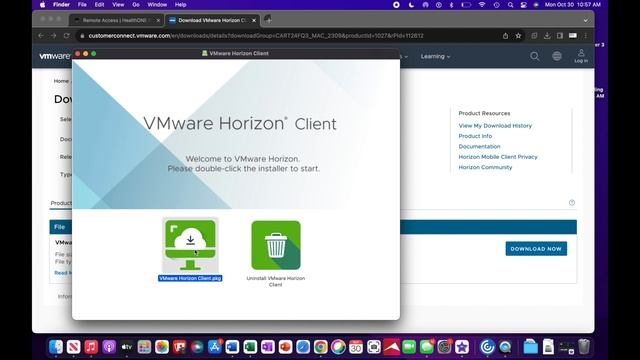640x360 pixels.
Task: Expand the Chrome tab search chevron
Action: (x=586, y=20)
